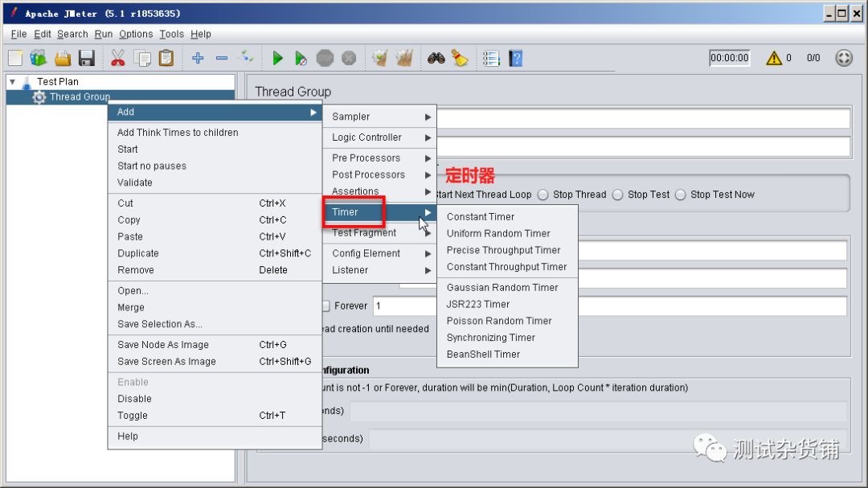Choose BeanShell Timer

(x=508, y=354)
